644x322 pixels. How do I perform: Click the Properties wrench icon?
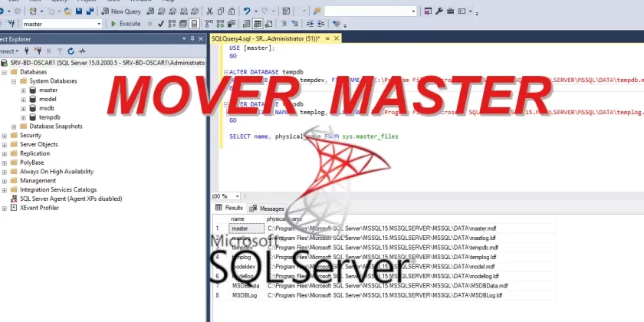[x=439, y=11]
